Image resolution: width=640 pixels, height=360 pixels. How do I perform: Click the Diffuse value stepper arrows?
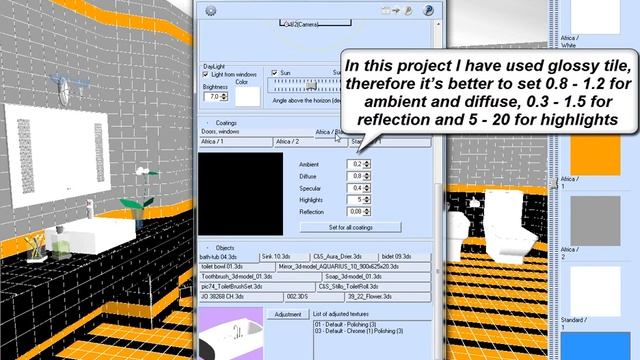(367, 176)
